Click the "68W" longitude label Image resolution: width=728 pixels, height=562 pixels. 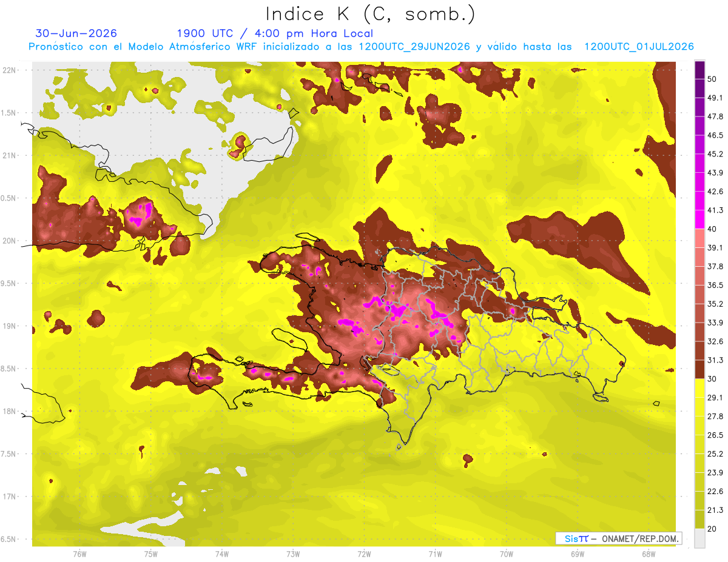tap(649, 554)
